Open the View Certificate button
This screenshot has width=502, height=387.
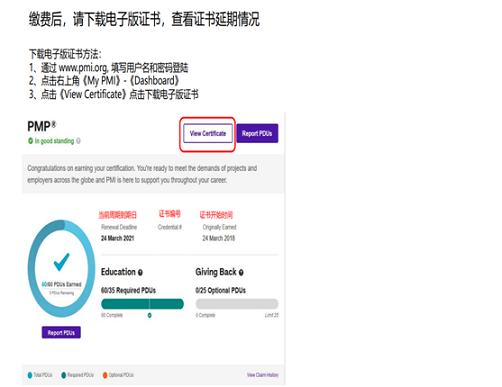[208, 134]
